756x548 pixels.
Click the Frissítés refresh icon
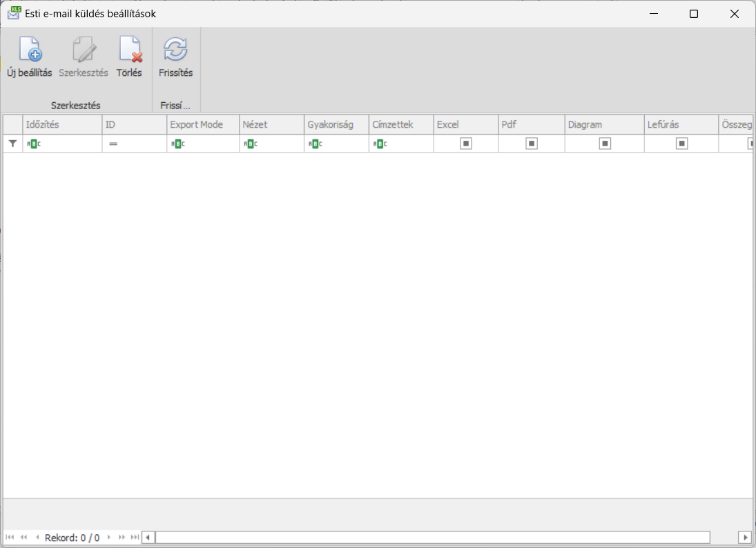pos(175,50)
